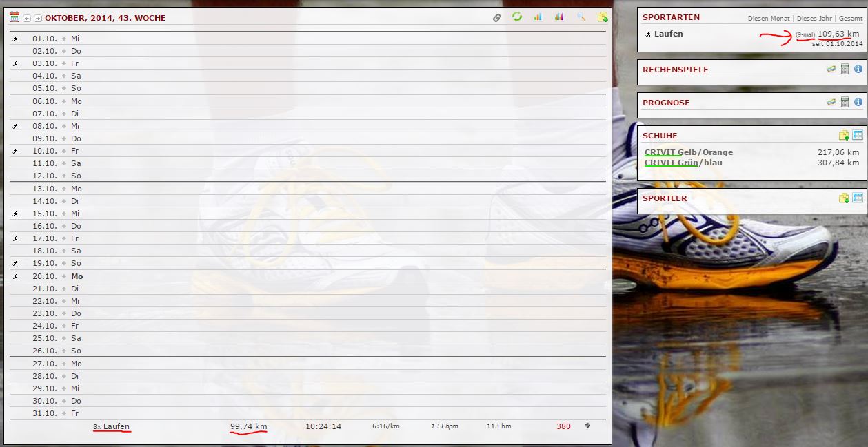Go to next month with right arrow
The height and width of the screenshot is (447, 868).
click(38, 18)
